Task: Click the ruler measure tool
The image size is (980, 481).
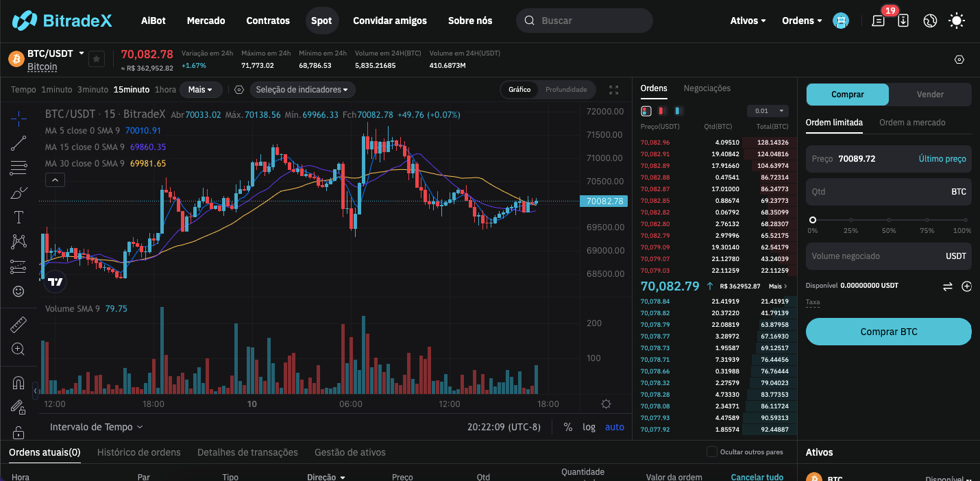Action: tap(19, 324)
